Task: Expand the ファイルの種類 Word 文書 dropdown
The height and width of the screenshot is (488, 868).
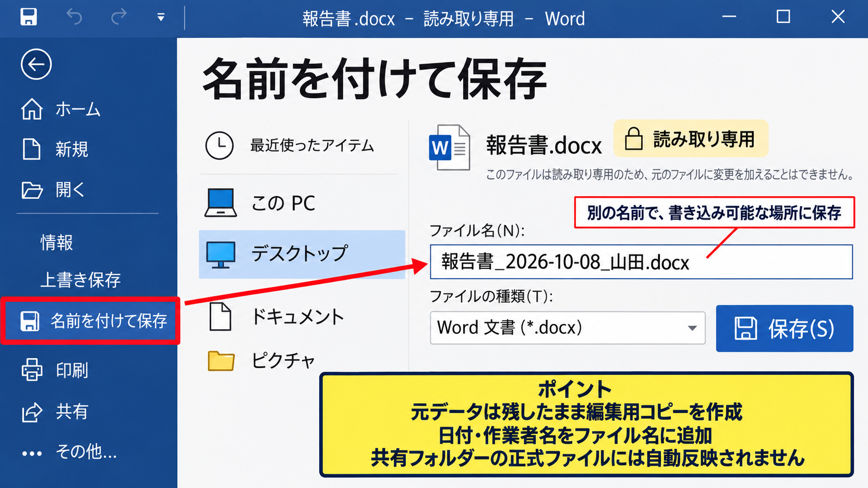Action: (x=567, y=328)
